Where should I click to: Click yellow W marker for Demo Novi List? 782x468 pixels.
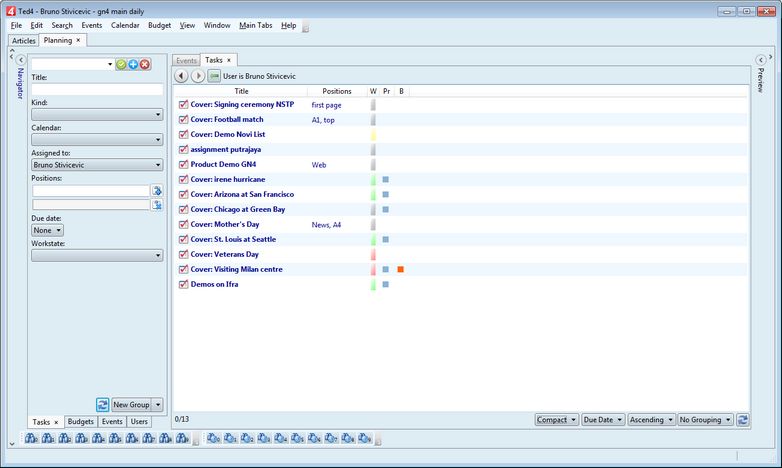(373, 134)
